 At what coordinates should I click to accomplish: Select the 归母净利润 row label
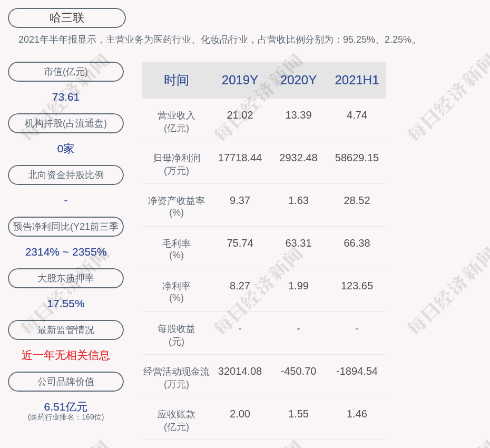click(177, 164)
